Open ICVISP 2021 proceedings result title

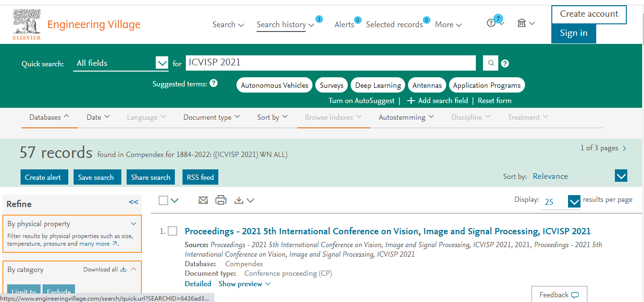387,231
